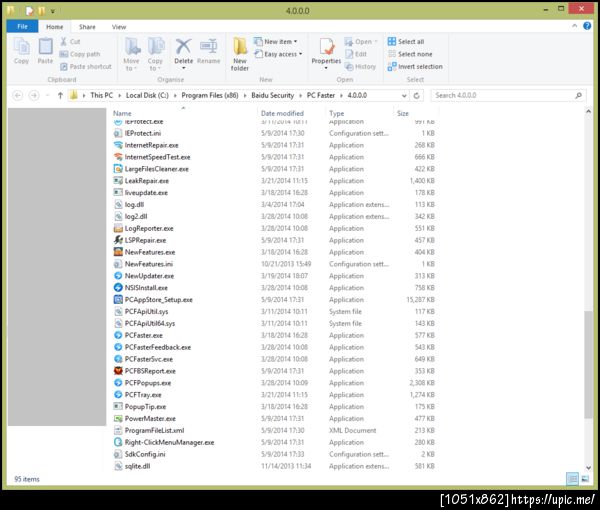Click the scroll up arrow
This screenshot has height=510, width=600.
(588, 111)
